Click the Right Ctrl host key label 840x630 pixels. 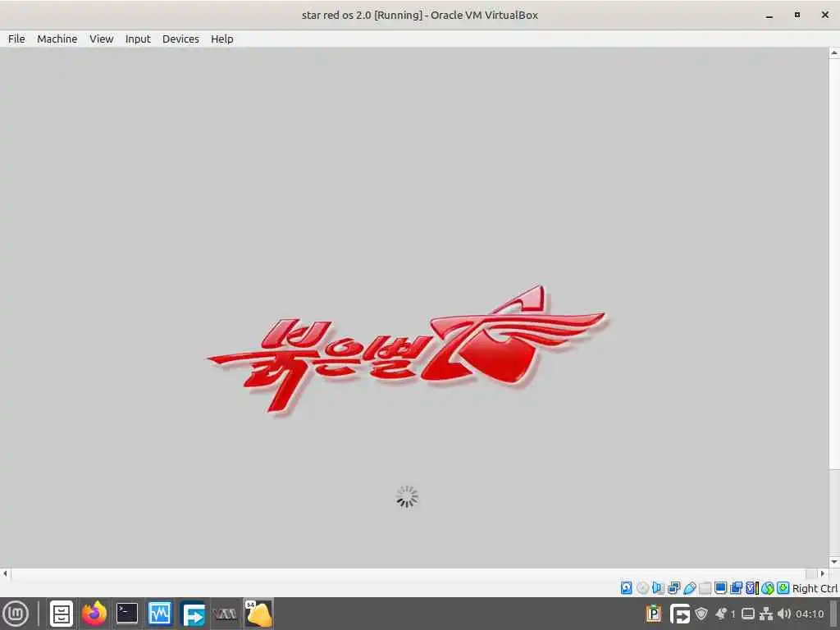pyautogui.click(x=815, y=588)
